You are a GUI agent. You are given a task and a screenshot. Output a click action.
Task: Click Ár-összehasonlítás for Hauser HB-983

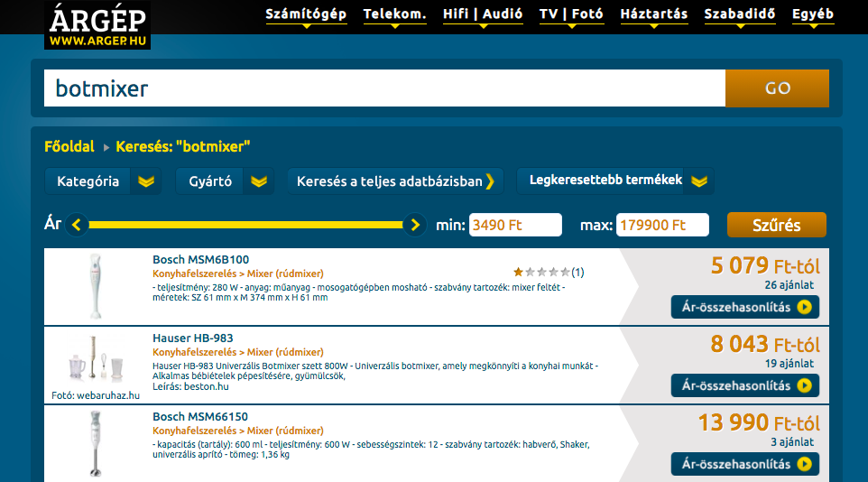point(745,385)
